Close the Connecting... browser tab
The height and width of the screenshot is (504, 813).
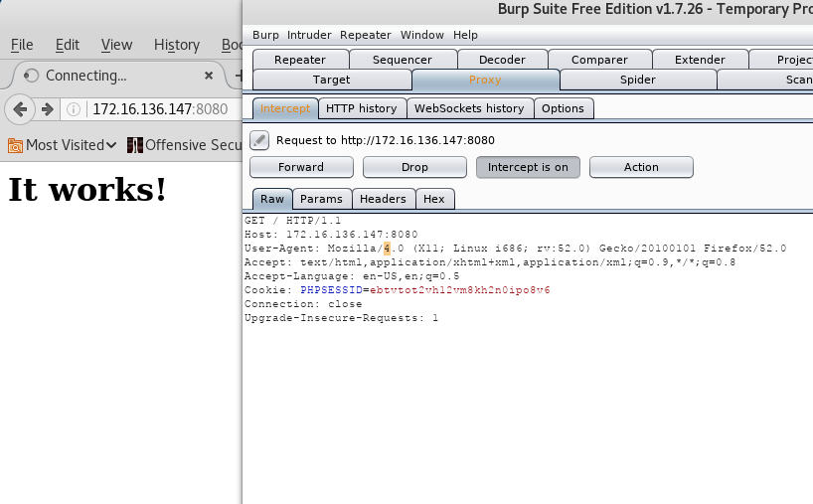pyautogui.click(x=209, y=76)
